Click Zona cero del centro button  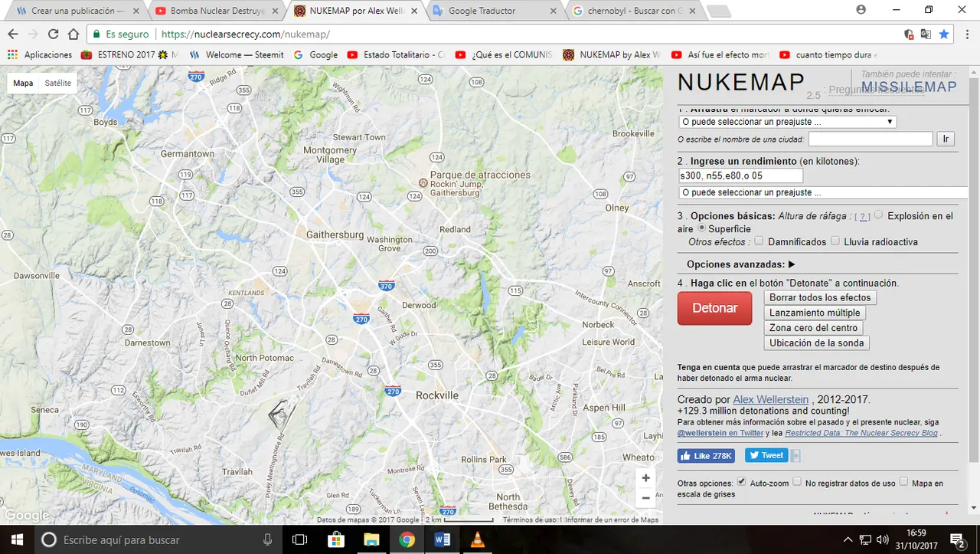click(x=813, y=328)
